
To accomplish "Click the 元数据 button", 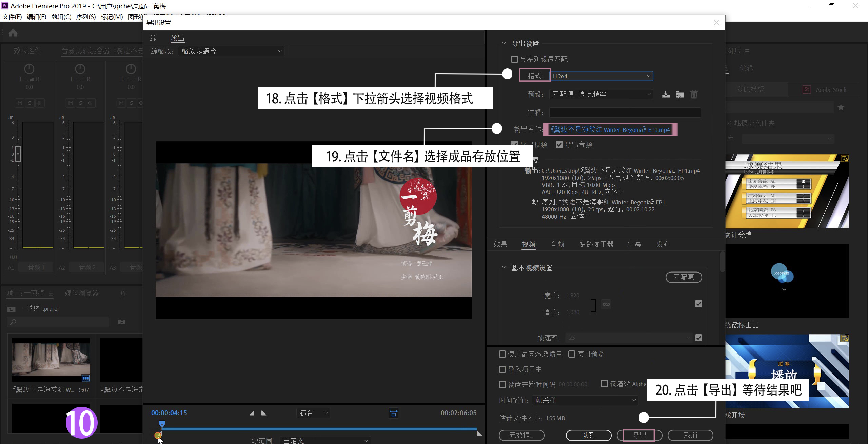I will [521, 435].
